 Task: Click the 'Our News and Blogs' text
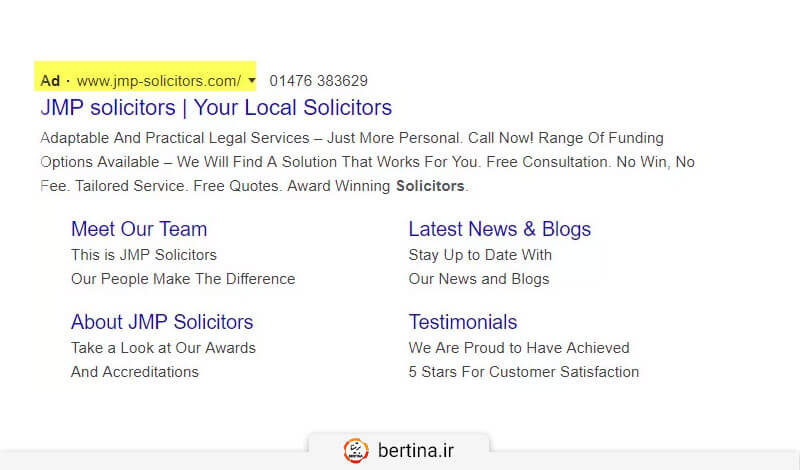point(479,279)
